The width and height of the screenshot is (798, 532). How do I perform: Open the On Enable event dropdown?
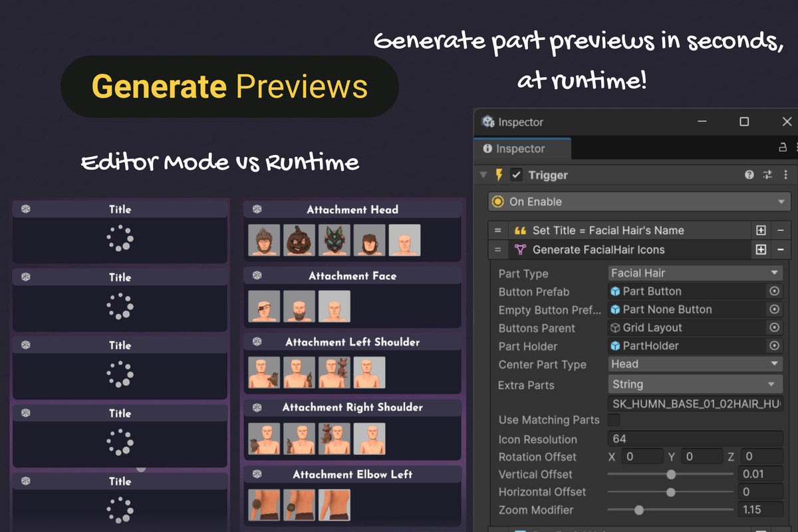[x=782, y=201]
